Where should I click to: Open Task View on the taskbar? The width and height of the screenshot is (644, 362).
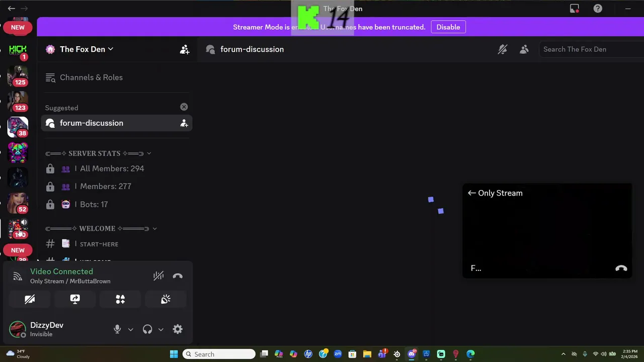(264, 354)
